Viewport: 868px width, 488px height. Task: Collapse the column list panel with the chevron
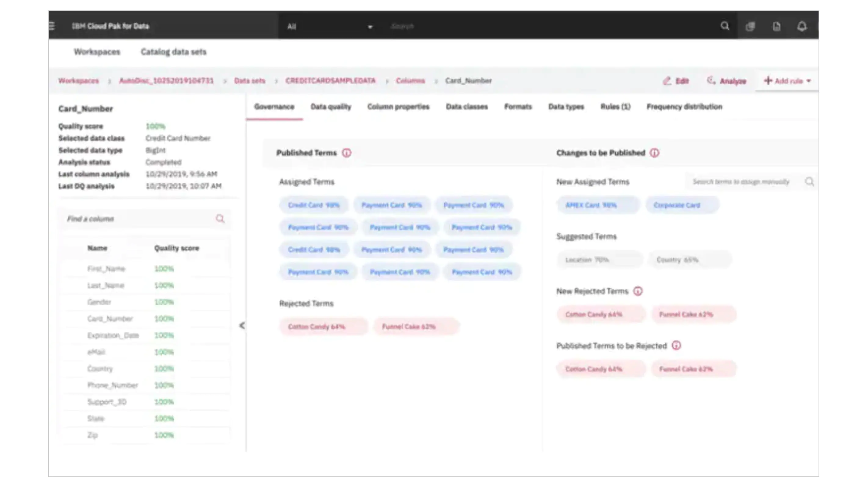click(x=242, y=326)
